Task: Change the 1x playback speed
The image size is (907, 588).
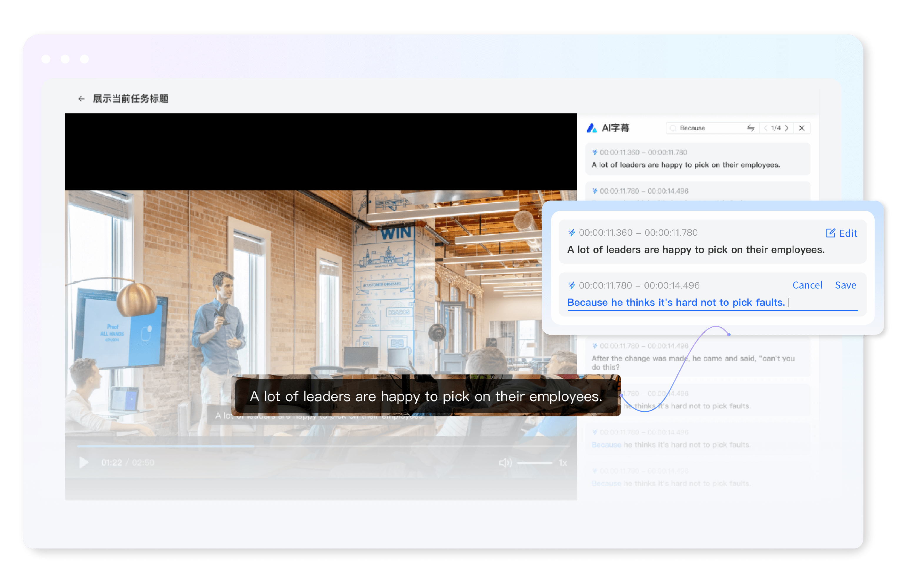Action: 563,463
